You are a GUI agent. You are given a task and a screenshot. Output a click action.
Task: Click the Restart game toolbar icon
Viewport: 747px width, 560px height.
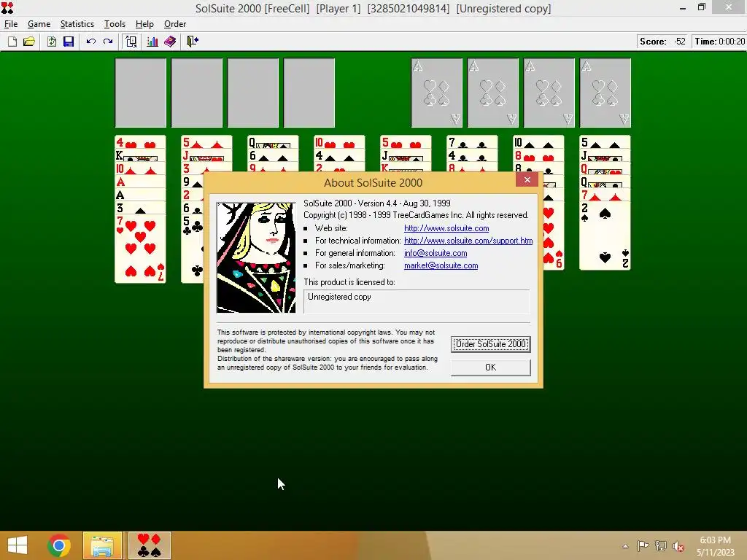(x=52, y=42)
